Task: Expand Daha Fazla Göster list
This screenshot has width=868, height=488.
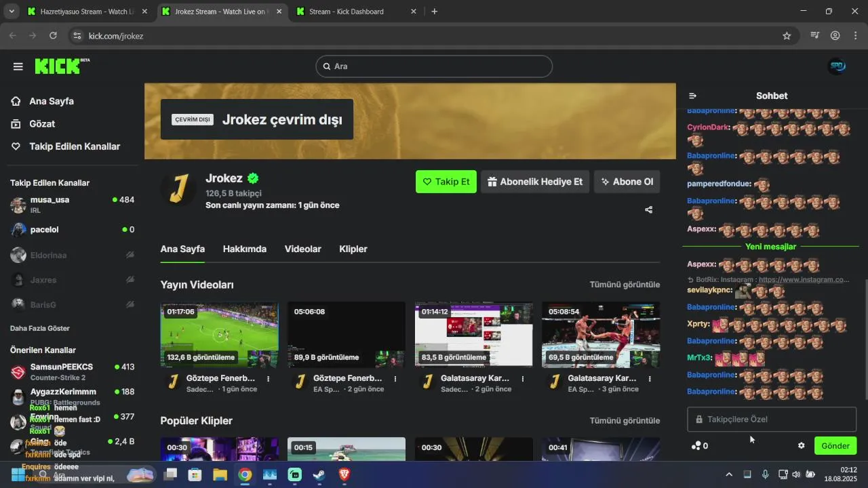Action: click(40, 328)
